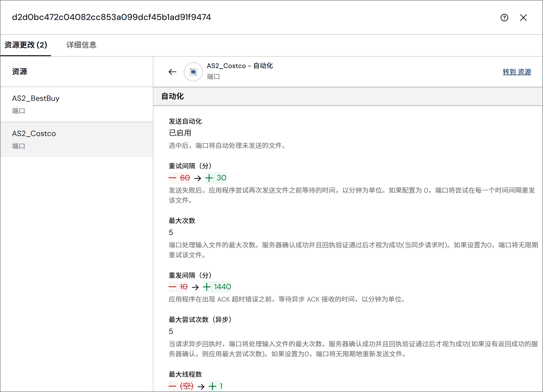Click the 发送自动化 field label

point(185,121)
